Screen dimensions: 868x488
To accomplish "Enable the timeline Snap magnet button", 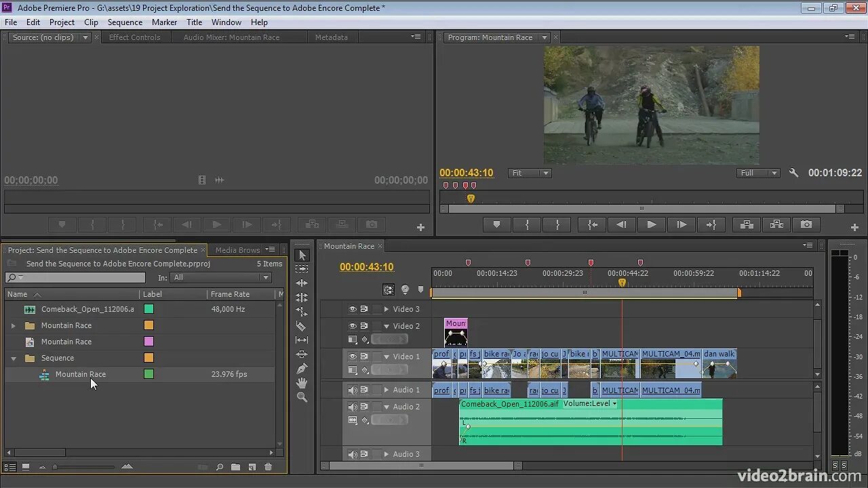I will click(389, 289).
